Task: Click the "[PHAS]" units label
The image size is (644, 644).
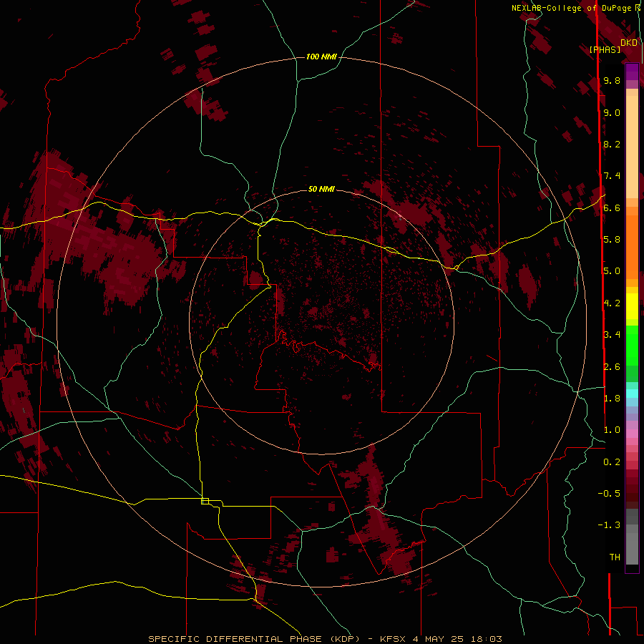Action: [x=605, y=50]
